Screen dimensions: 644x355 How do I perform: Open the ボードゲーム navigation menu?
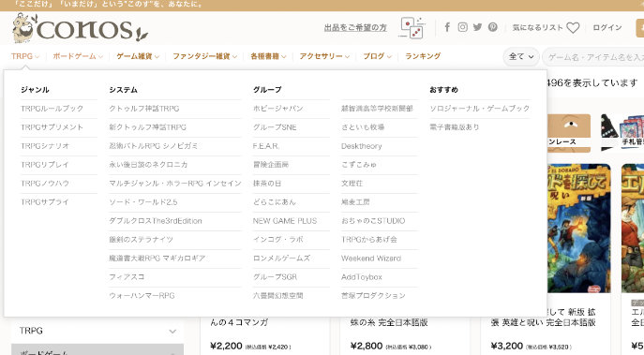point(78,56)
